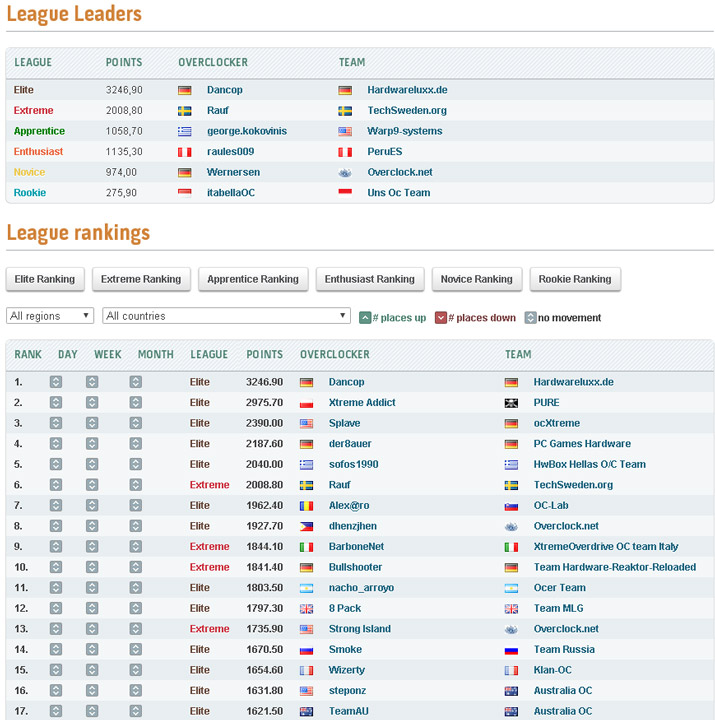Open the HwBox Hellas O/C Team link

tap(589, 464)
